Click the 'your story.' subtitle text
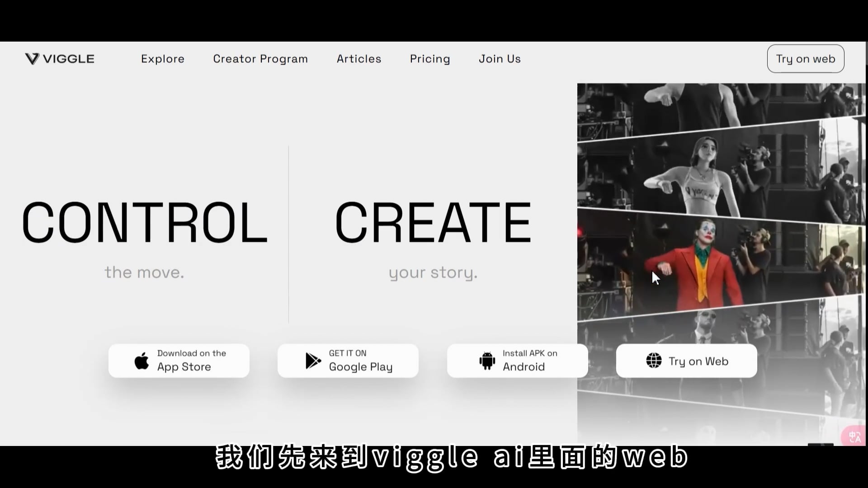 [433, 273]
